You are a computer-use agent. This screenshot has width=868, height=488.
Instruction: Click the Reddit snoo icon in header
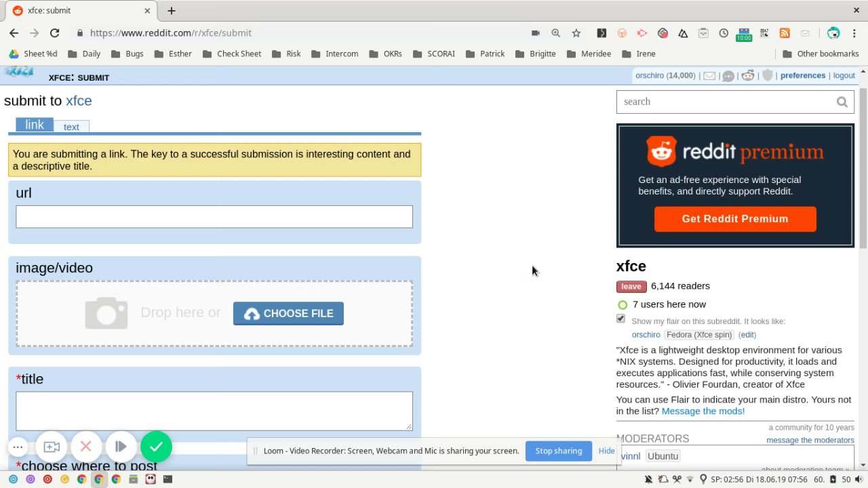(x=747, y=76)
